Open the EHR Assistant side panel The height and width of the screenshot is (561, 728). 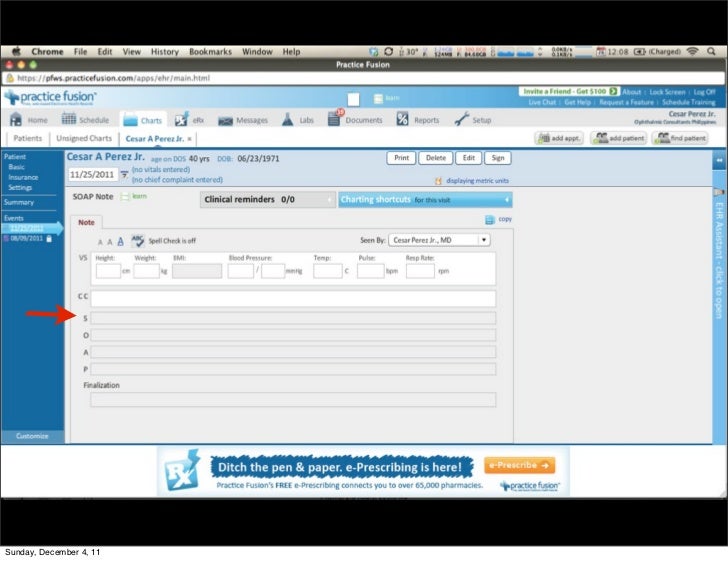[719, 260]
